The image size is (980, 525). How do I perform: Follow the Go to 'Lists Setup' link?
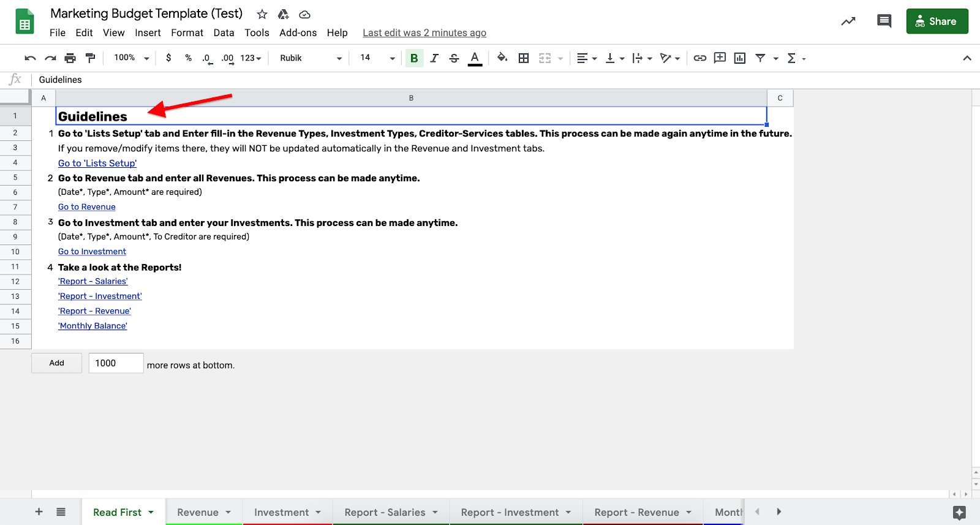97,164
